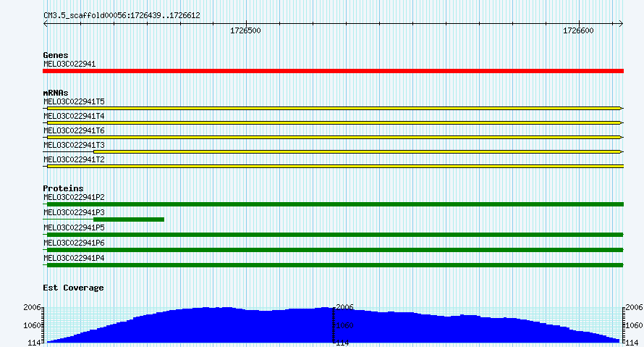Viewport: 644px width, 347px height.
Task: Select the yellow MELO3C022941T6 transcript bar
Action: [x=334, y=137]
